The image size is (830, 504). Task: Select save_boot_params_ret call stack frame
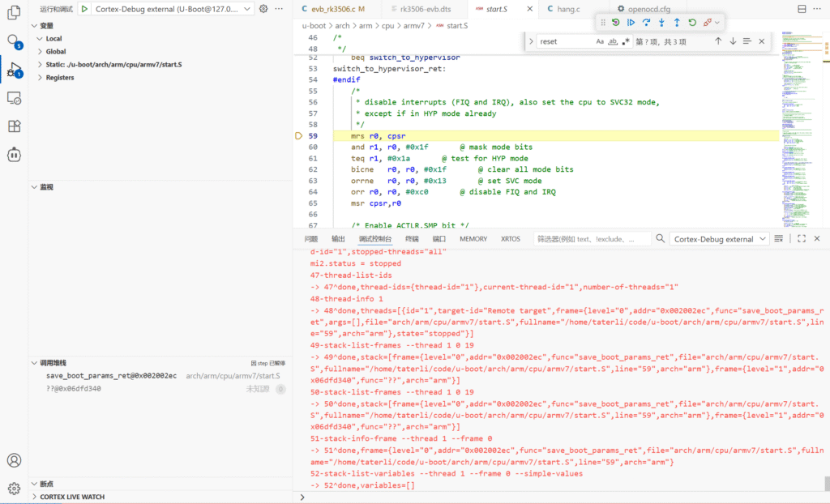(x=111, y=376)
